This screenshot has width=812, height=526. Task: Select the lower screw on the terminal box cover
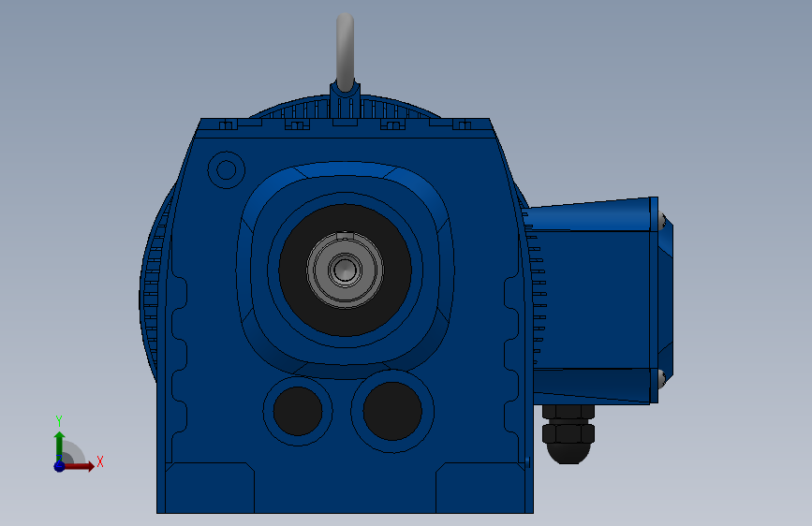662,378
